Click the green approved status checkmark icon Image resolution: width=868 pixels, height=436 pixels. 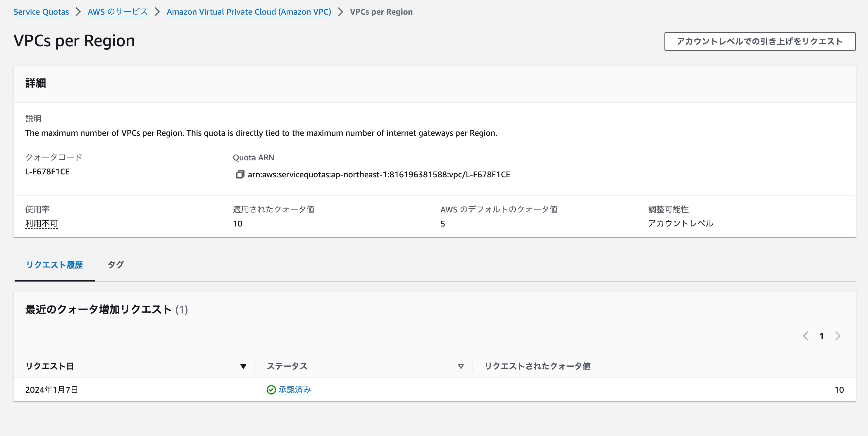[x=271, y=390]
